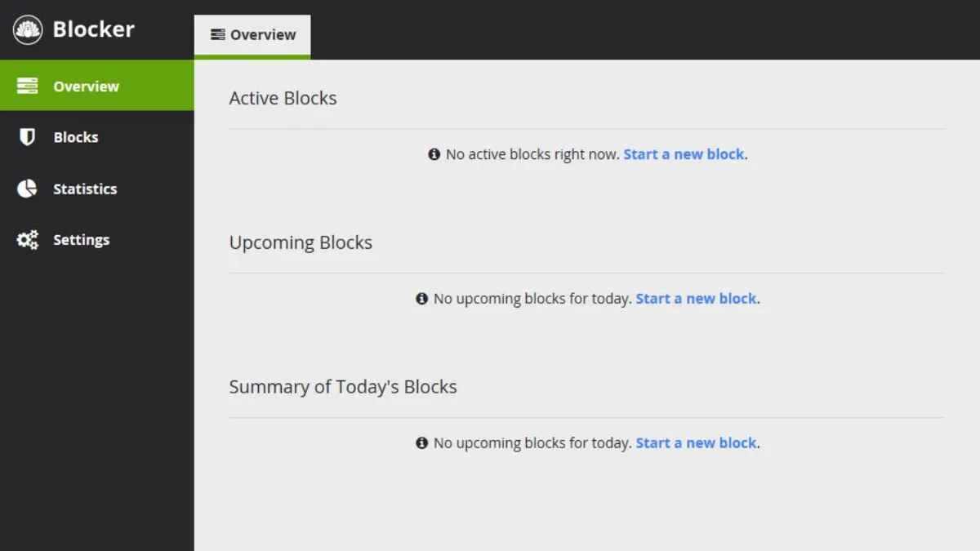Viewport: 980px width, 551px height.
Task: Click the Settings gears icon
Action: [28, 240]
